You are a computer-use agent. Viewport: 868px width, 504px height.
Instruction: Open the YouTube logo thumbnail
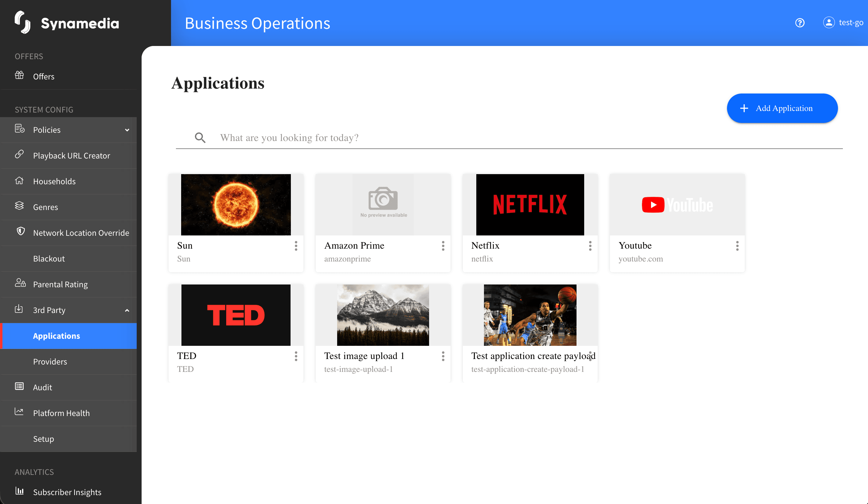tap(677, 204)
